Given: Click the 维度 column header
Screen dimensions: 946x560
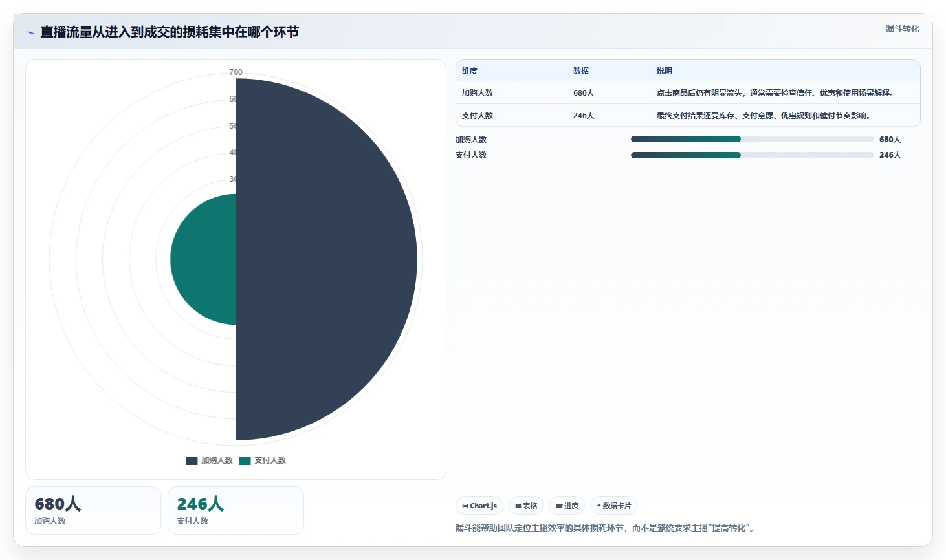Looking at the screenshot, I should click(x=470, y=71).
